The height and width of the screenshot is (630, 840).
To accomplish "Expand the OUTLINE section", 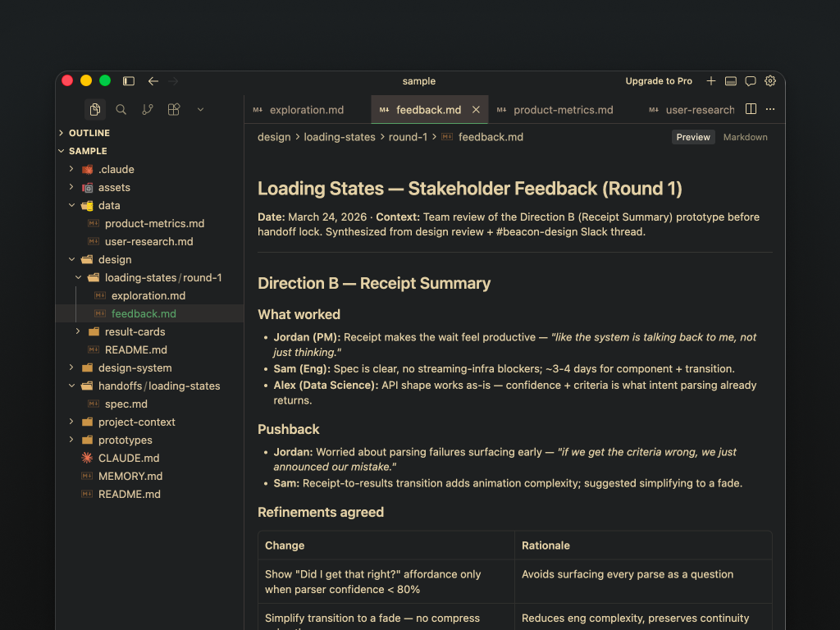I will coord(150,133).
